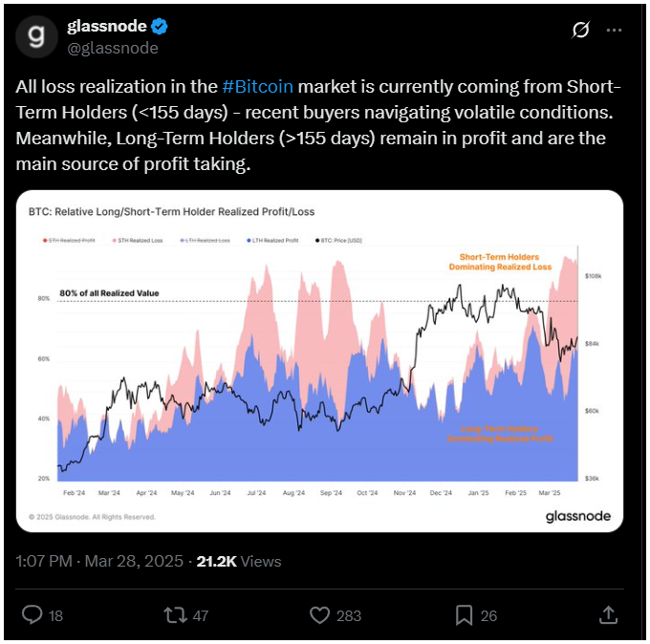Open the #Bitcoin hashtag link
Viewport: 650px width, 644px height.
click(x=257, y=87)
